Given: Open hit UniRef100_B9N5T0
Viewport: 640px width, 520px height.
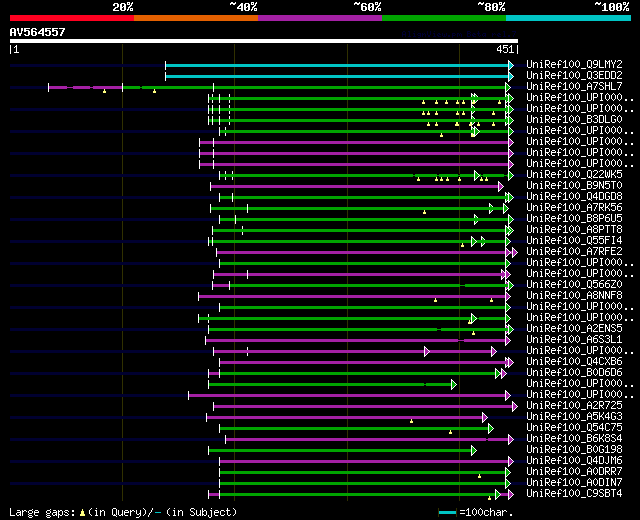Looking at the screenshot, I should 574,186.
